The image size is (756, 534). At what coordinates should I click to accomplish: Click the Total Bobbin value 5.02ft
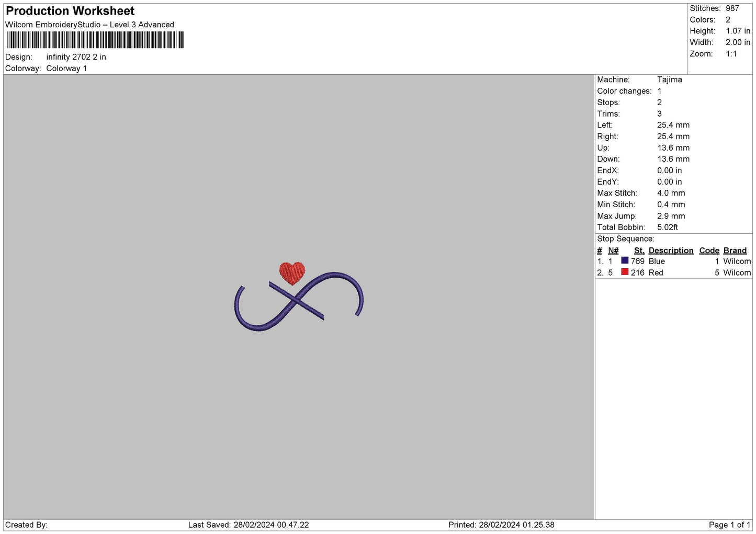pyautogui.click(x=668, y=228)
